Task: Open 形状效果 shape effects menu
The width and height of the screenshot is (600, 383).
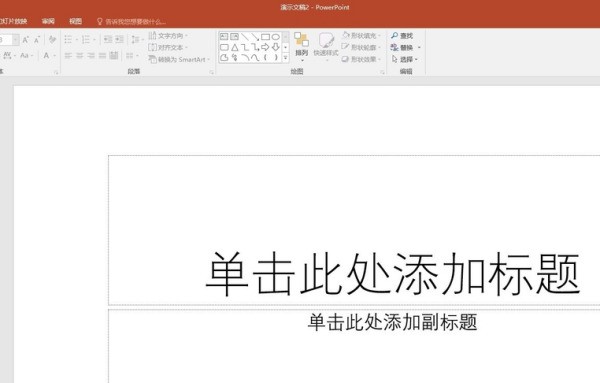Action: pyautogui.click(x=361, y=59)
